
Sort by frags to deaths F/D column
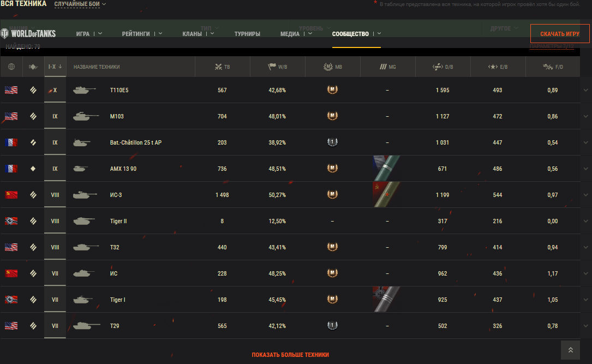pos(553,67)
